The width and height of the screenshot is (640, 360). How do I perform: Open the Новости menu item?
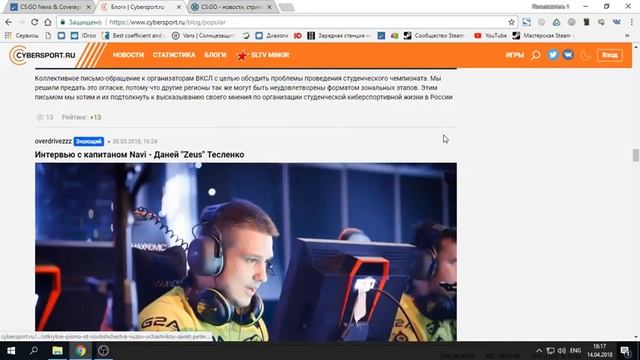point(129,55)
